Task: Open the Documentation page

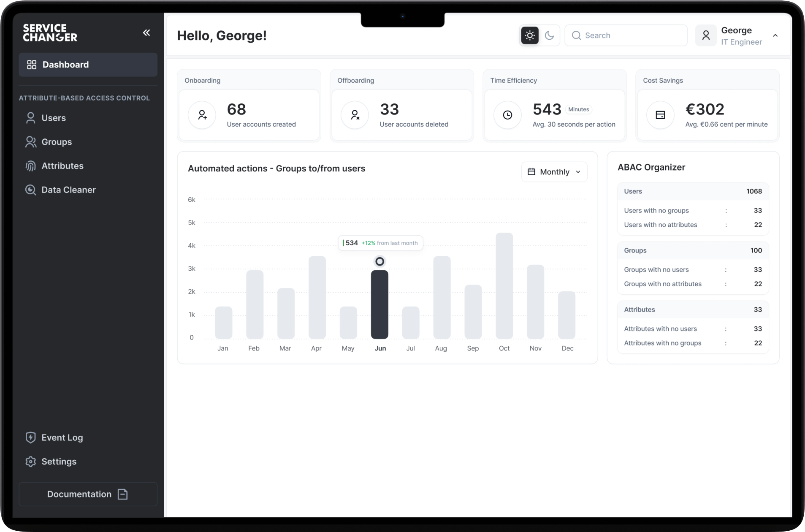Action: 87,494
